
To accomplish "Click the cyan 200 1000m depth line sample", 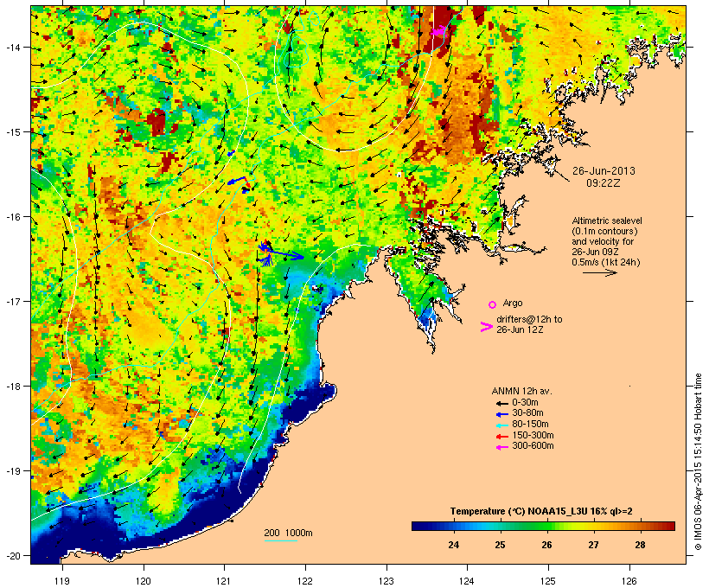I will 281,540.
